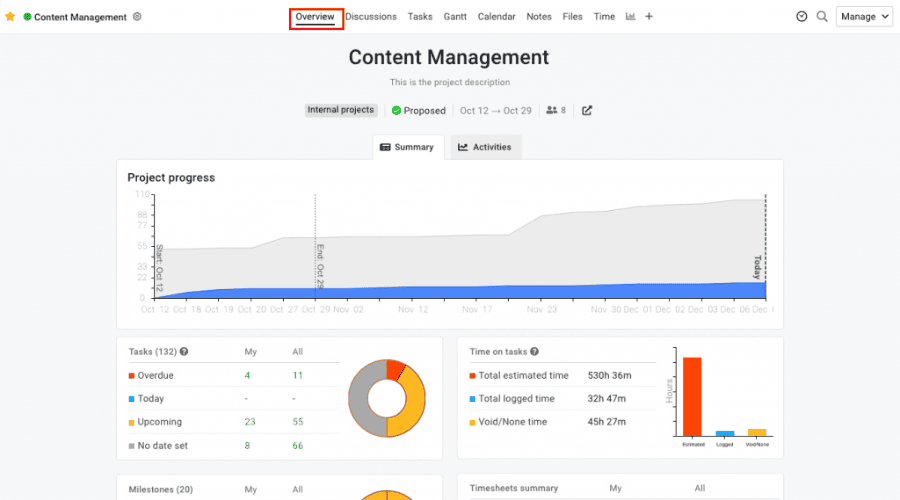Open the Notes tab
This screenshot has height=500, width=900.
tap(539, 17)
